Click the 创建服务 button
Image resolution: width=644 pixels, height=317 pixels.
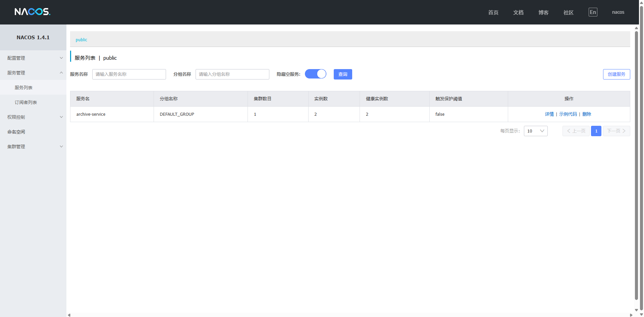(x=616, y=74)
